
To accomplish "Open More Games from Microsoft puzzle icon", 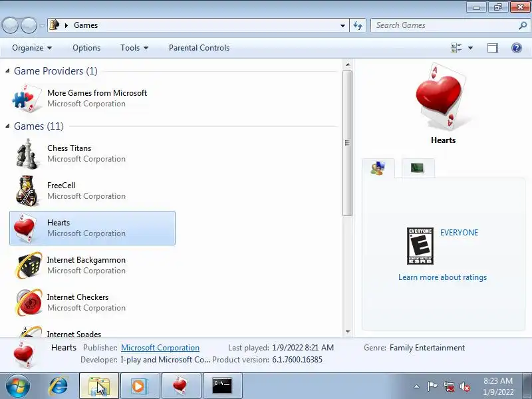I will tap(26, 98).
